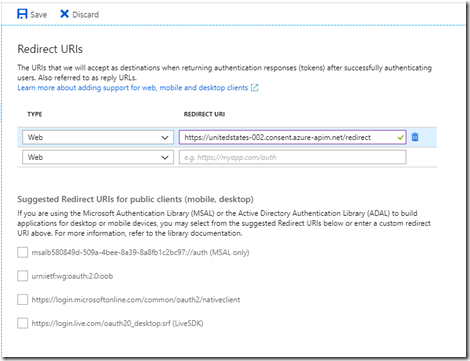Click the TYPE column header
The width and height of the screenshot is (470, 361).
35,114
